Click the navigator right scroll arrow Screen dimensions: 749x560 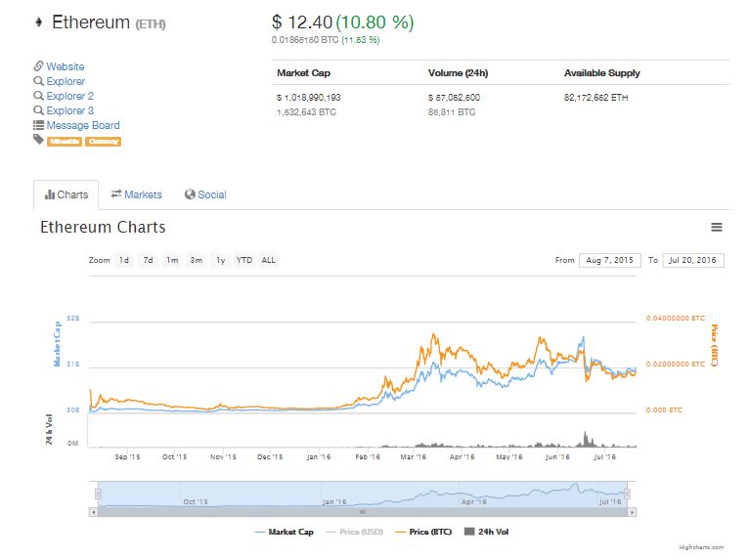632,511
